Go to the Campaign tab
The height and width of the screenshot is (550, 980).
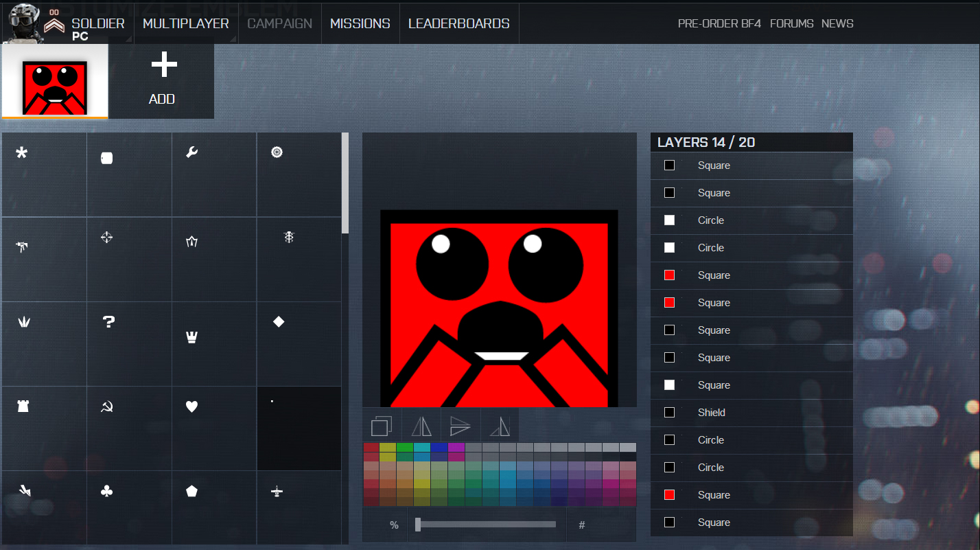(x=279, y=23)
